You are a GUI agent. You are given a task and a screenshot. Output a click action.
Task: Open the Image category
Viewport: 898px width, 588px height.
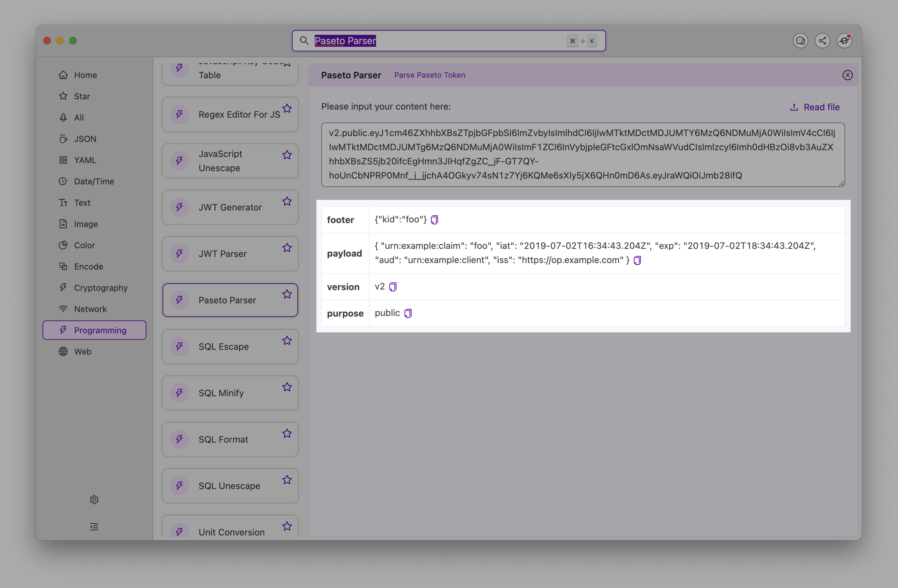click(94, 224)
